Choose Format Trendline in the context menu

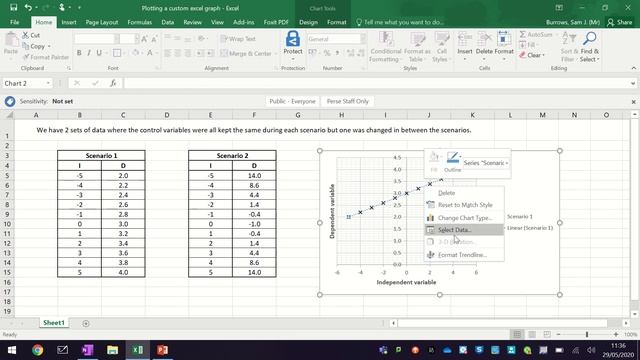point(464,255)
